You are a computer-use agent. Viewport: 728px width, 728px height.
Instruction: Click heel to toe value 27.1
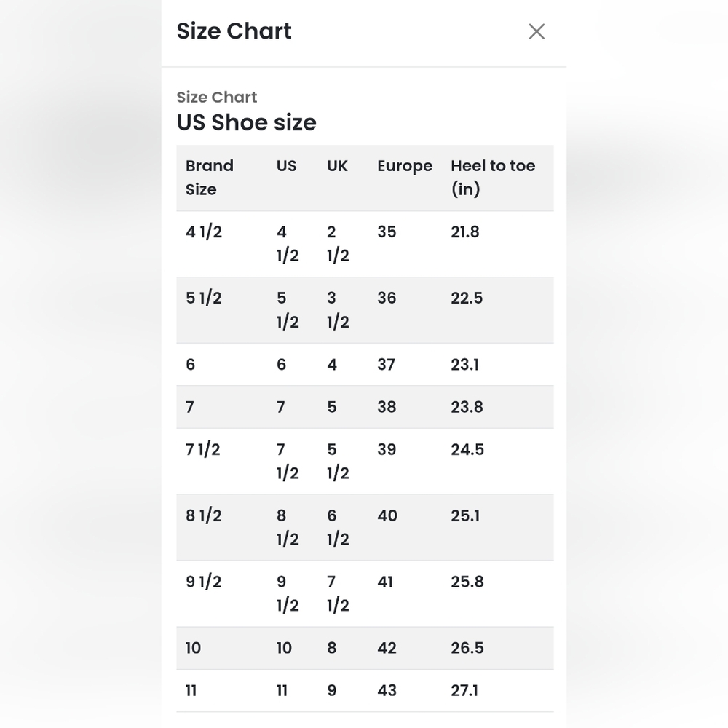[x=464, y=690]
